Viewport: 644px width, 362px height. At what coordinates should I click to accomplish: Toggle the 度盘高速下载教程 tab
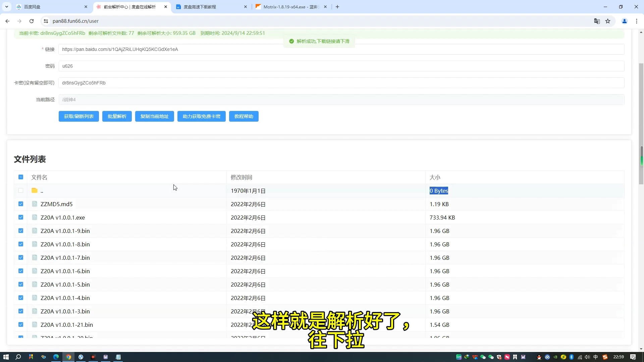click(211, 7)
